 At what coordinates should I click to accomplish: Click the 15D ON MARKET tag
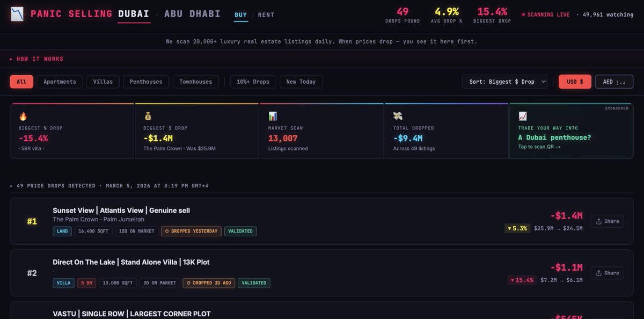coord(136,231)
